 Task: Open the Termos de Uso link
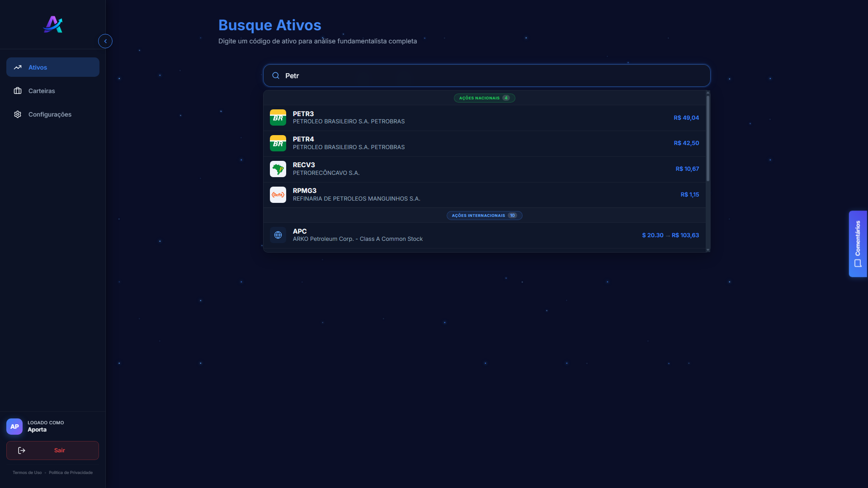click(27, 473)
